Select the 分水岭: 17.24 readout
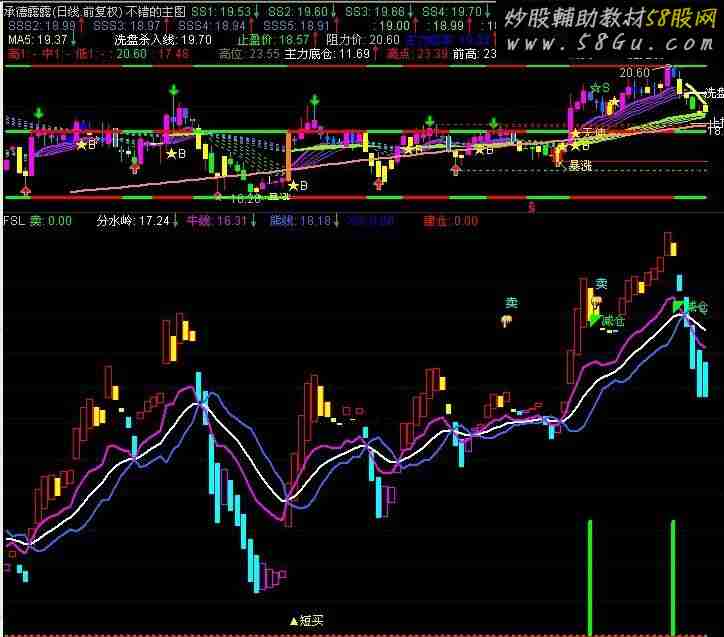Screen dimensions: 724x637 133,221
